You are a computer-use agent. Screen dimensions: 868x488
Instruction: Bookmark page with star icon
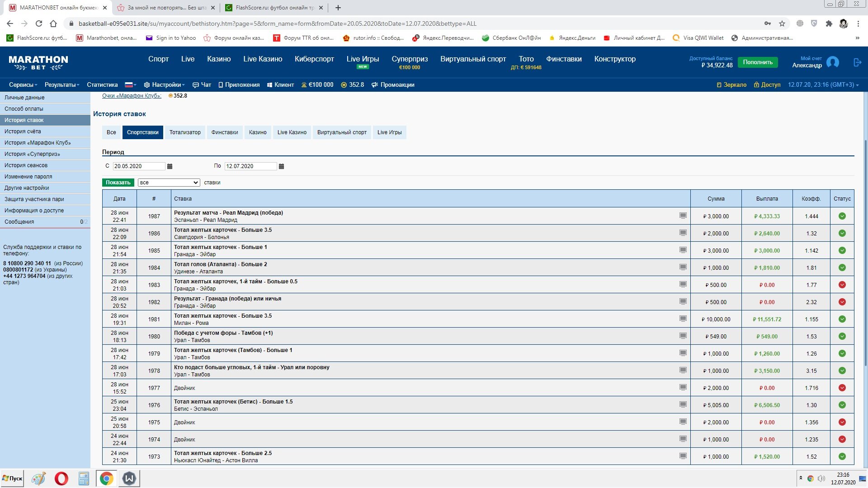click(782, 23)
